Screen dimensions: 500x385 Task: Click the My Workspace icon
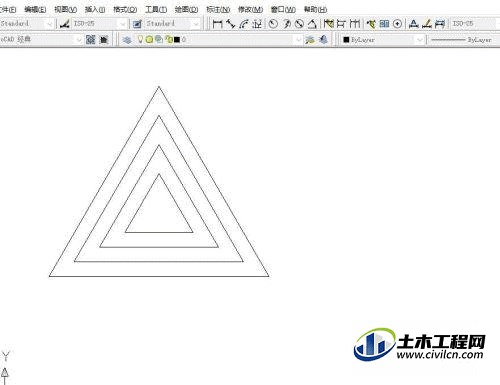click(104, 40)
